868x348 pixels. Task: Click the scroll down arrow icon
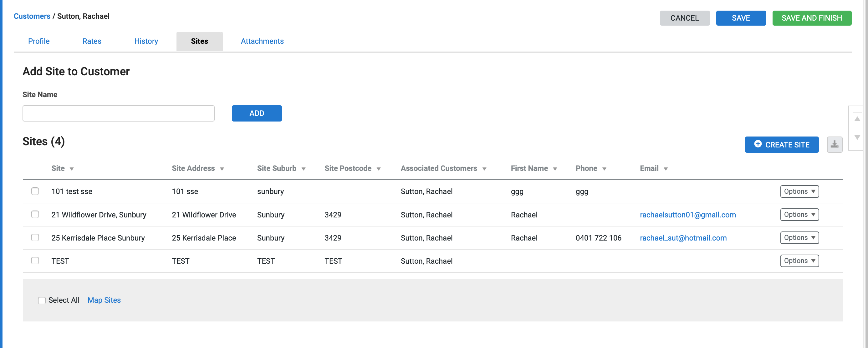(x=857, y=137)
